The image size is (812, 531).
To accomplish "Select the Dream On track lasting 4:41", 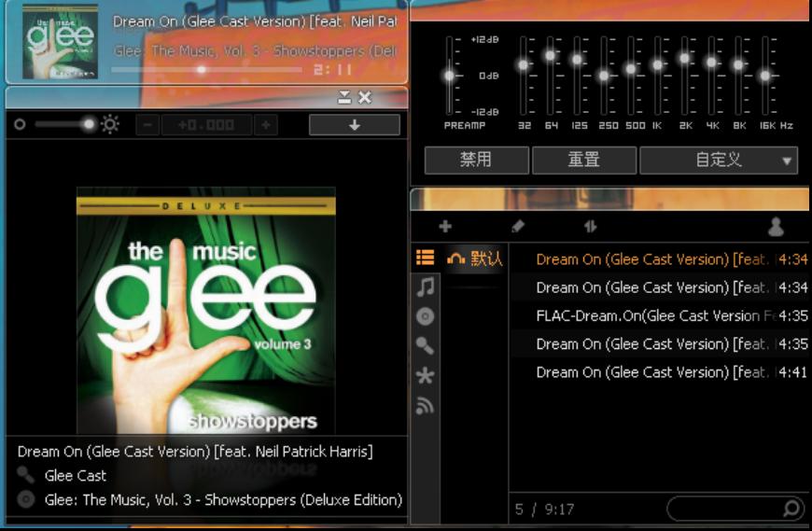I will (660, 371).
